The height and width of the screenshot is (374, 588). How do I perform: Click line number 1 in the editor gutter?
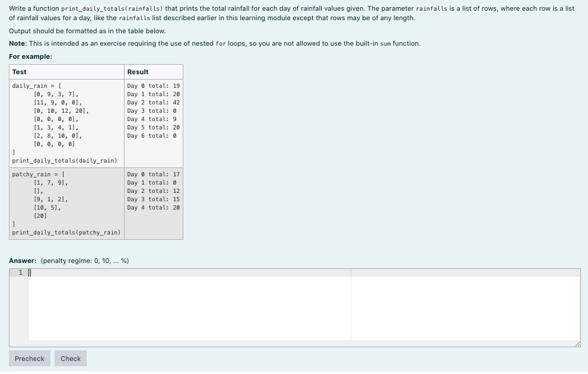click(20, 272)
